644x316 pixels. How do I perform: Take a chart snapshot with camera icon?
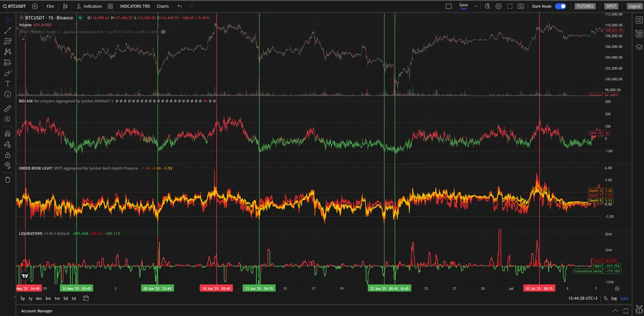point(521,6)
